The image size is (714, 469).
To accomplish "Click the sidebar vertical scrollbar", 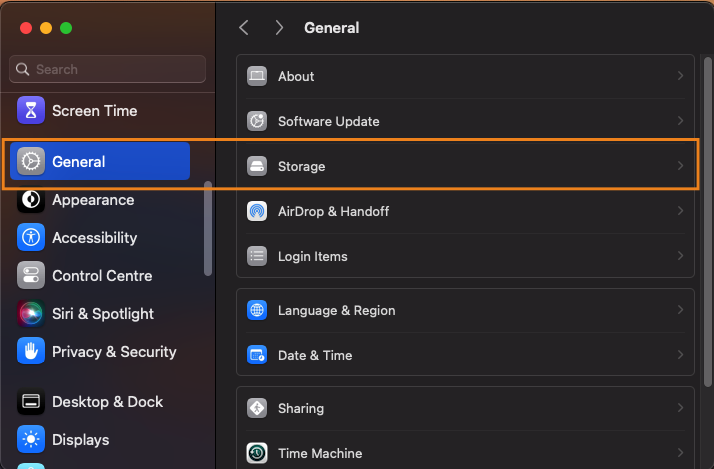I will pos(208,228).
